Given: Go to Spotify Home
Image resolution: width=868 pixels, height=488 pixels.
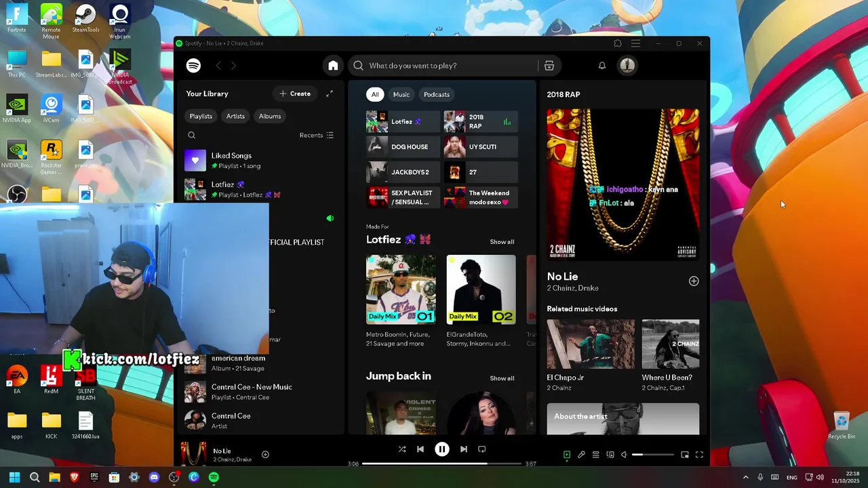Looking at the screenshot, I should point(333,66).
